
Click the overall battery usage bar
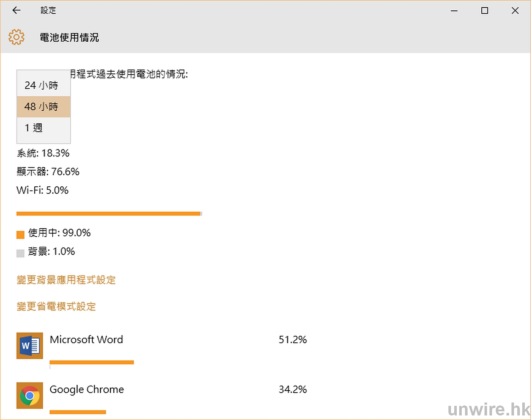coord(109,214)
